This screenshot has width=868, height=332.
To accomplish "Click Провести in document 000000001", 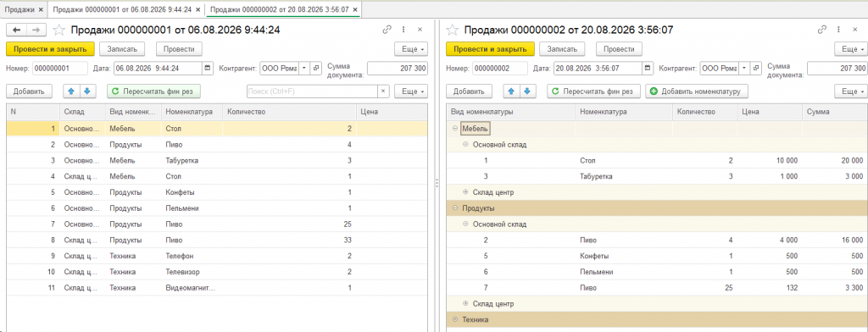I will click(x=179, y=49).
